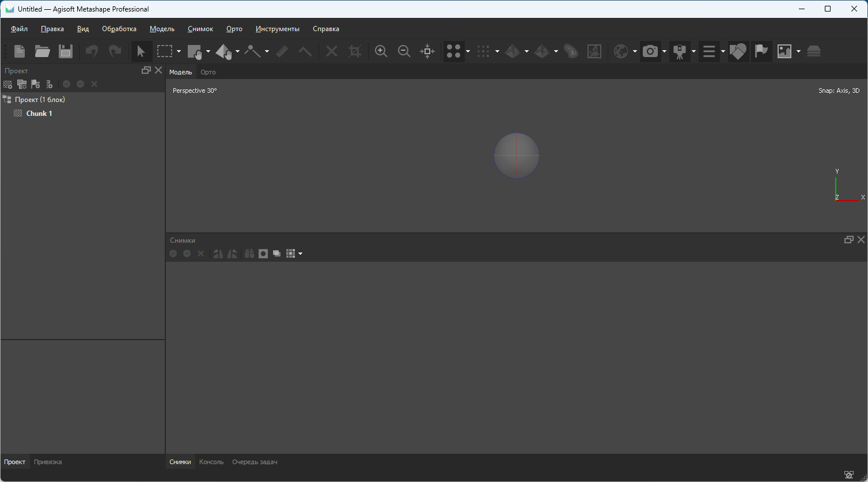Click the Zoom In magnifier icon
Viewport: 868px width, 482px height.
[x=381, y=51]
